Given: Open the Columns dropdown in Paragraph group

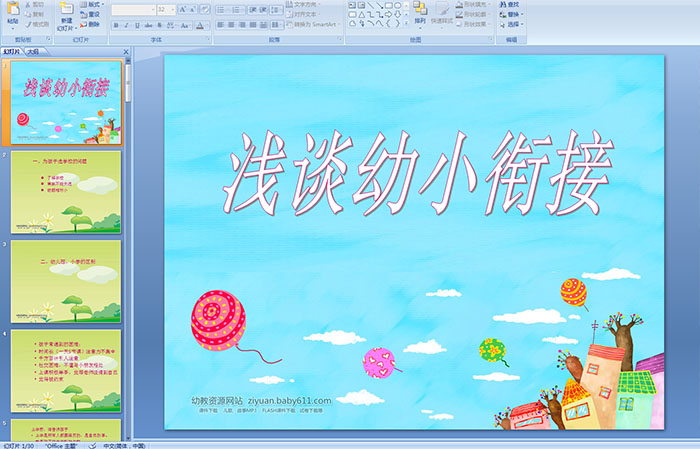Looking at the screenshot, I should (x=276, y=25).
